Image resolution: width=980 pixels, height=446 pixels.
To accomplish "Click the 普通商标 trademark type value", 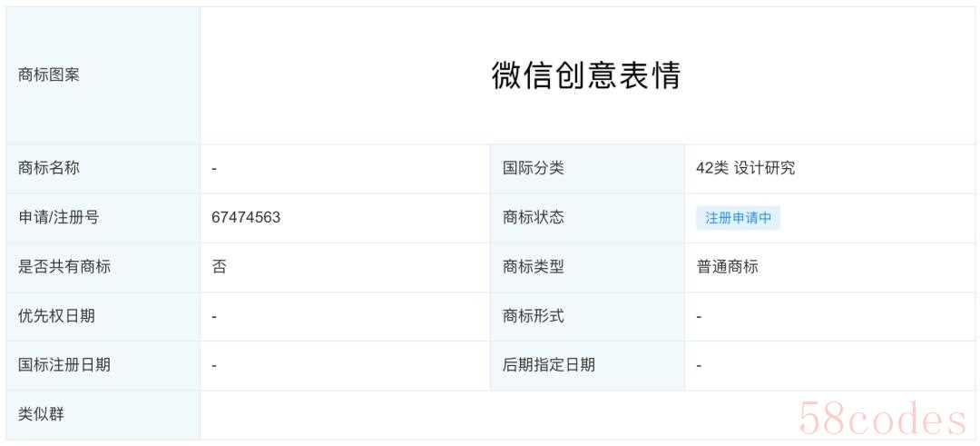I will tap(728, 267).
